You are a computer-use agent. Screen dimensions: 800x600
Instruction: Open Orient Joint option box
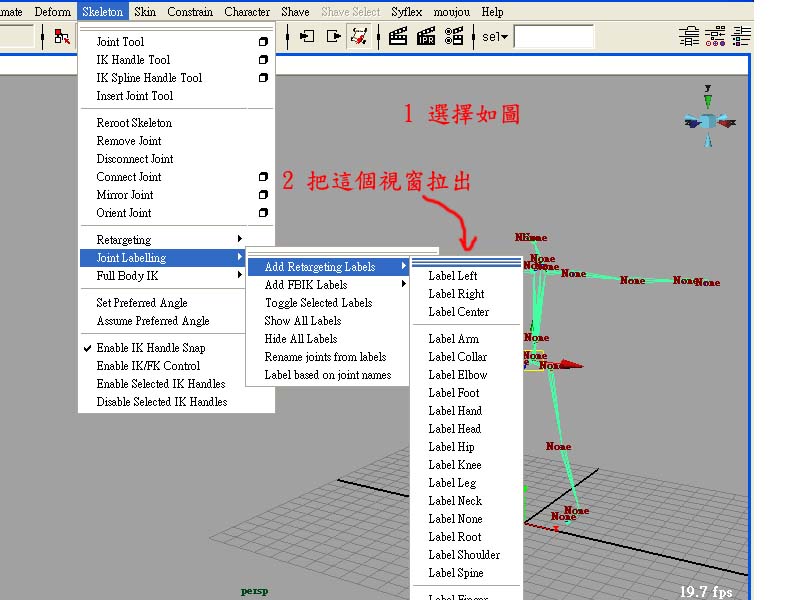pyautogui.click(x=263, y=212)
